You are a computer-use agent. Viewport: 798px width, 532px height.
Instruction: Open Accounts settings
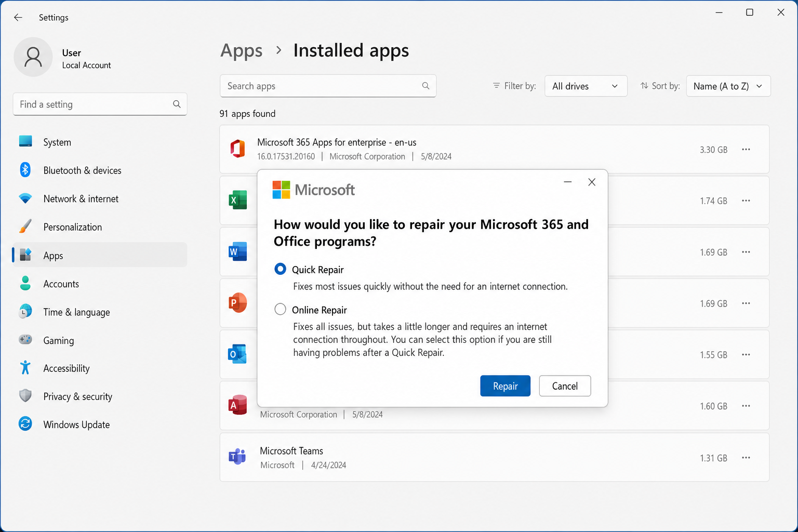(x=100, y=284)
